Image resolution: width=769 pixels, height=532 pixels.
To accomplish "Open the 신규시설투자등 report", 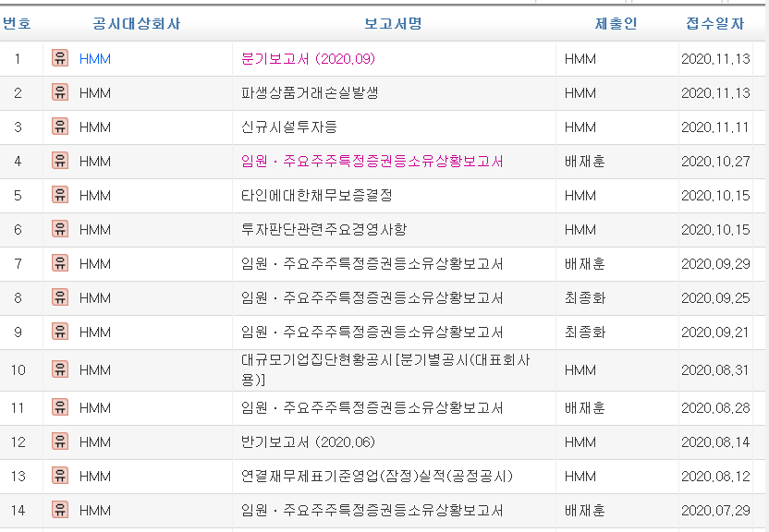I will point(289,127).
